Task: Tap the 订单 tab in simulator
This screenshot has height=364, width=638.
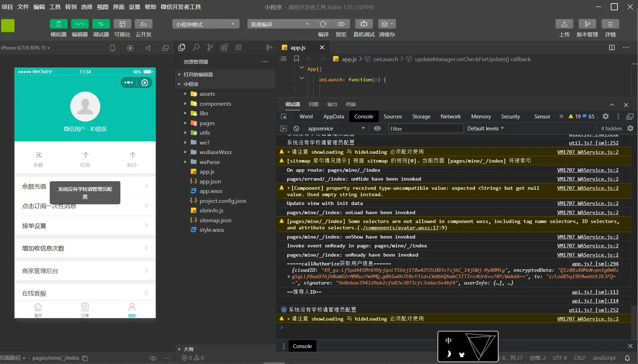Action: 85,310
